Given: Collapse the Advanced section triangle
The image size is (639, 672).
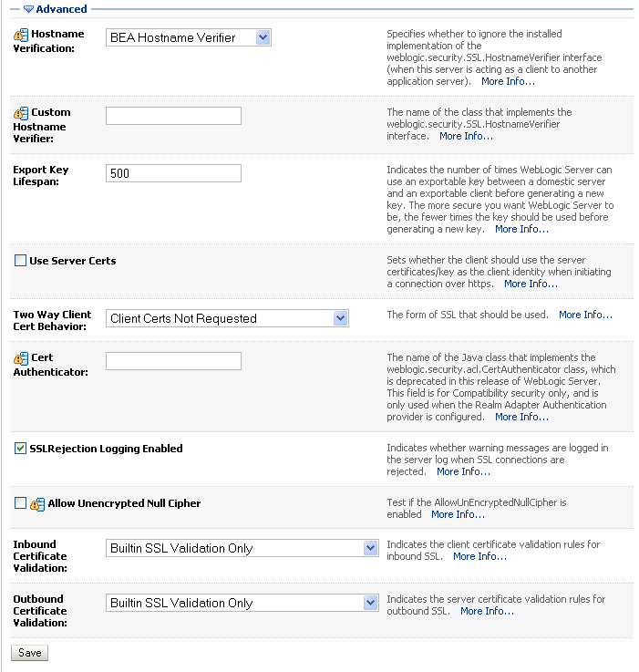Looking at the screenshot, I should click(x=28, y=9).
